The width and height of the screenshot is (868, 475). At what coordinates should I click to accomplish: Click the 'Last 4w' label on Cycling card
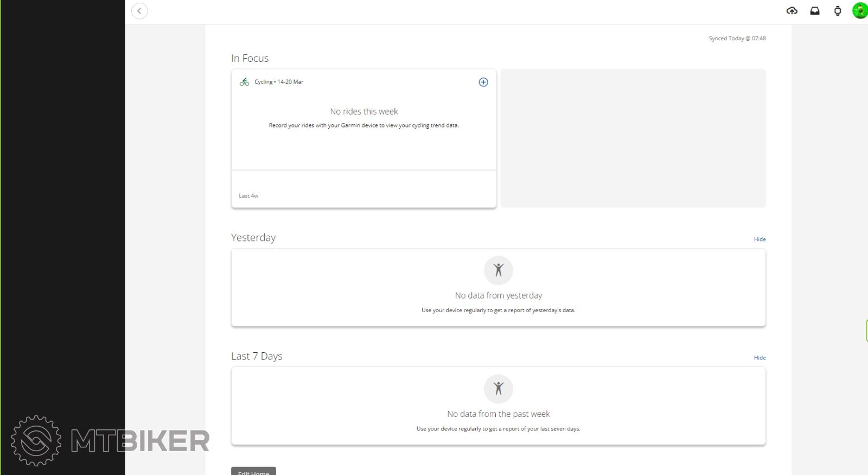248,196
